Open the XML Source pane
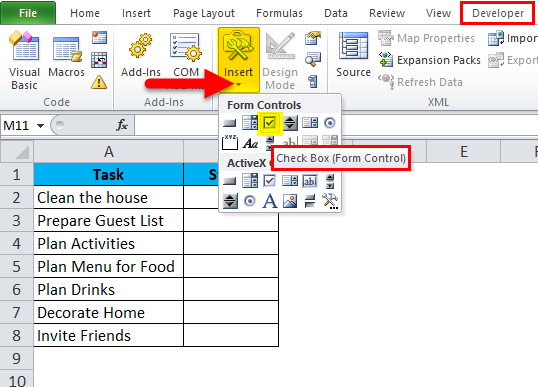The width and height of the screenshot is (538, 387). point(353,54)
